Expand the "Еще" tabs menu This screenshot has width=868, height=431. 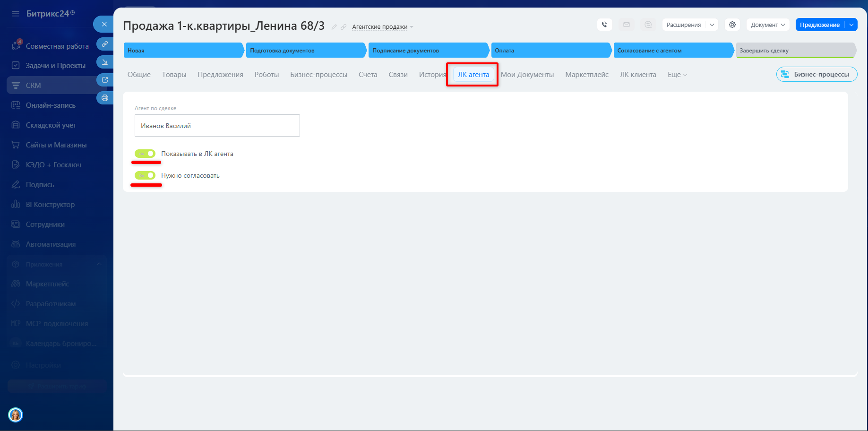click(677, 75)
